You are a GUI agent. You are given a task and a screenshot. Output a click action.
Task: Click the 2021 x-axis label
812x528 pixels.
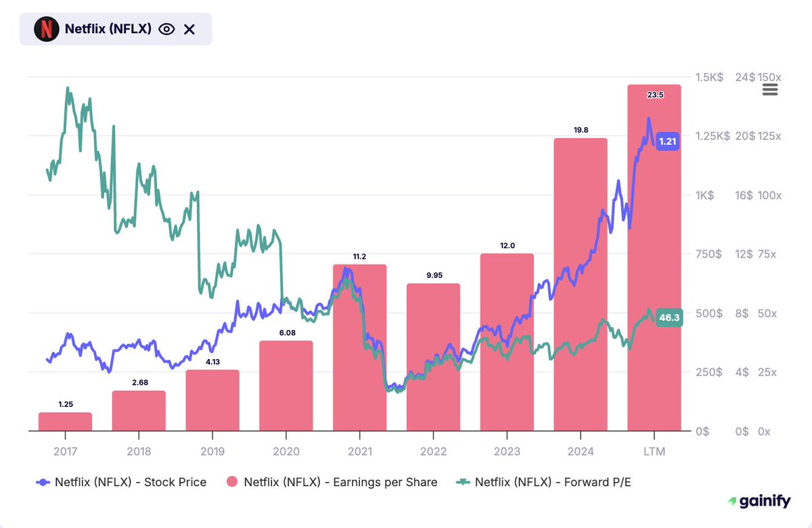(360, 451)
